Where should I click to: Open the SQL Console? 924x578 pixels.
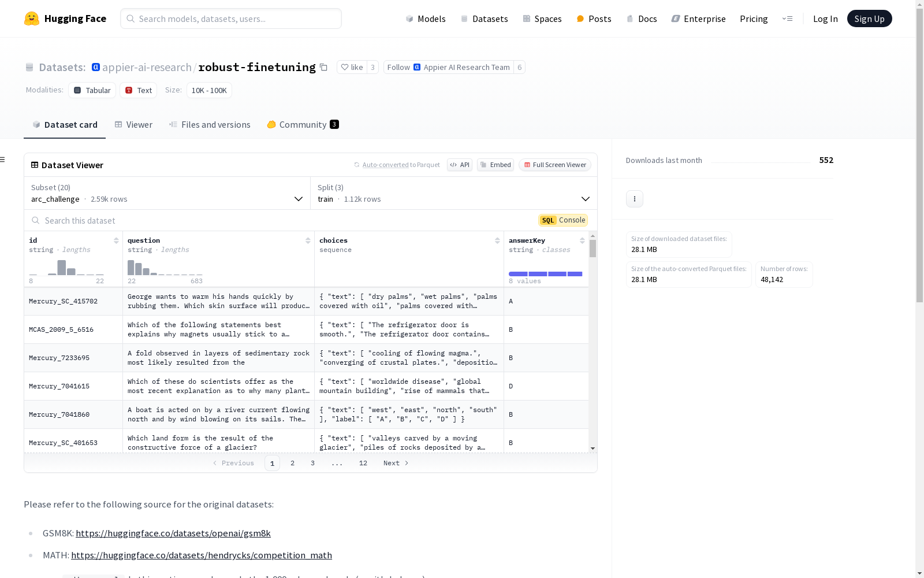pos(563,220)
